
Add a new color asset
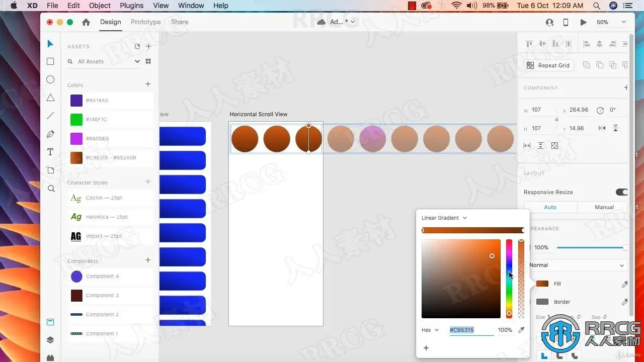pos(148,84)
